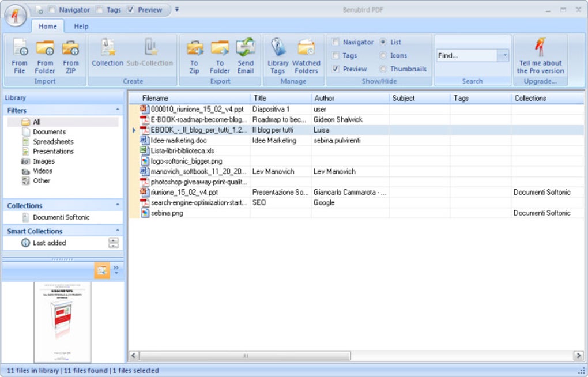Enable Navigator checkbox in Show/Hide group
Screen dimensions: 588x377
(x=336, y=42)
